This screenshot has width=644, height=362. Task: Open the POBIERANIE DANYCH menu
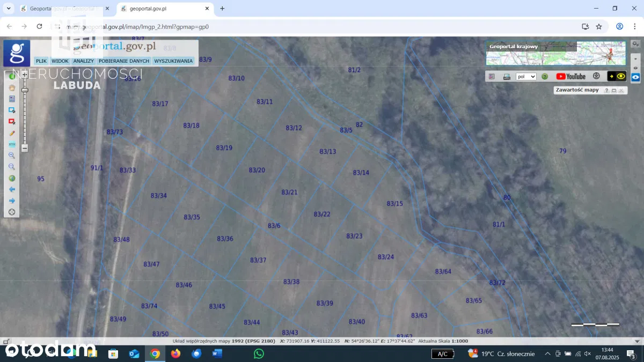[124, 61]
